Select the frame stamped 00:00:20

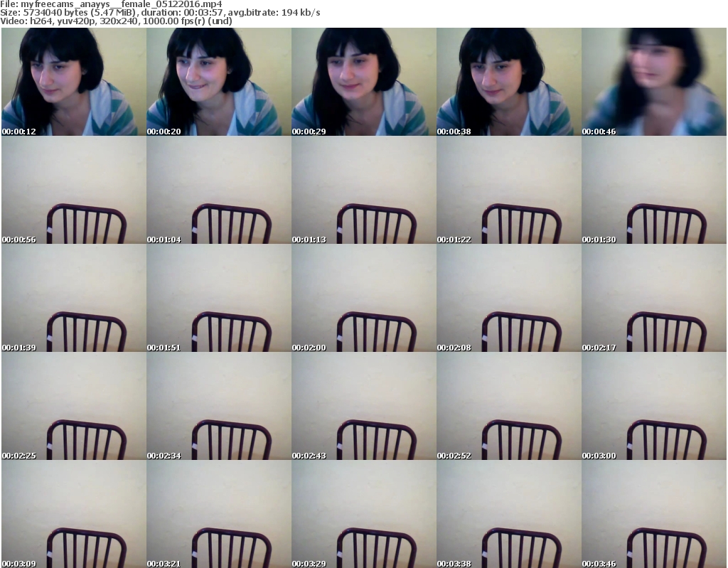[x=218, y=82]
